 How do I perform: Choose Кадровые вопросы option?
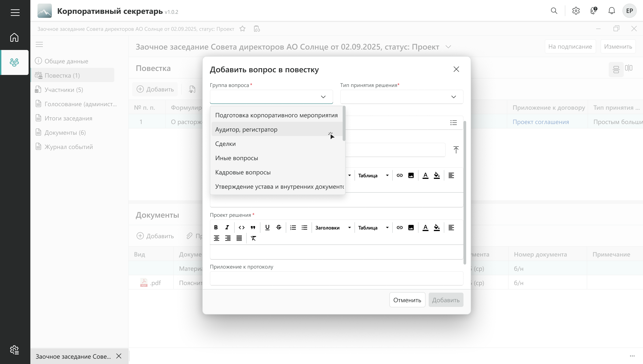pos(243,172)
